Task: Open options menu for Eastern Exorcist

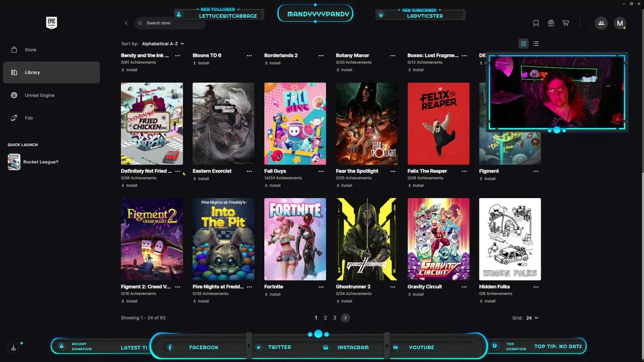Action: (x=249, y=171)
